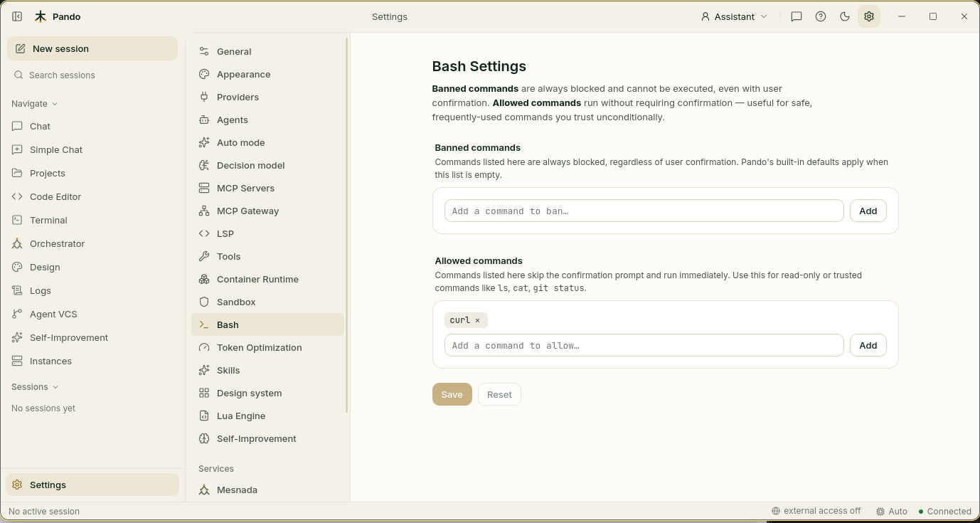
Task: Select General settings category
Action: 267,51
